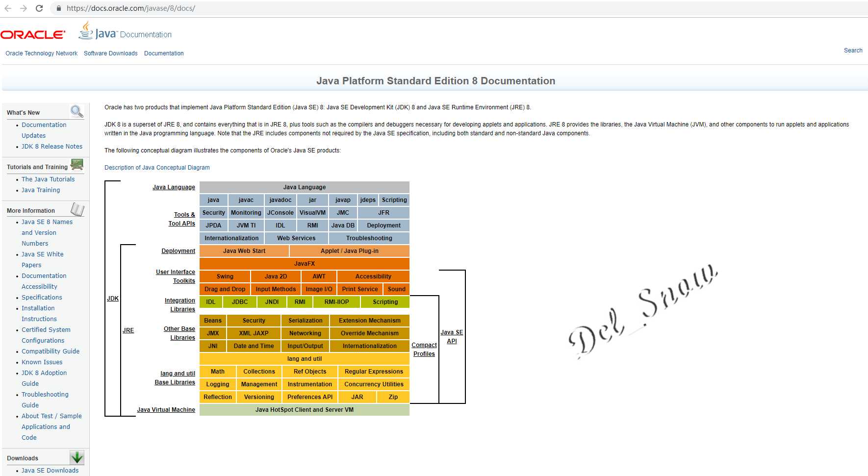Select the JavaFX diagram bar
868x476 pixels.
coord(305,264)
